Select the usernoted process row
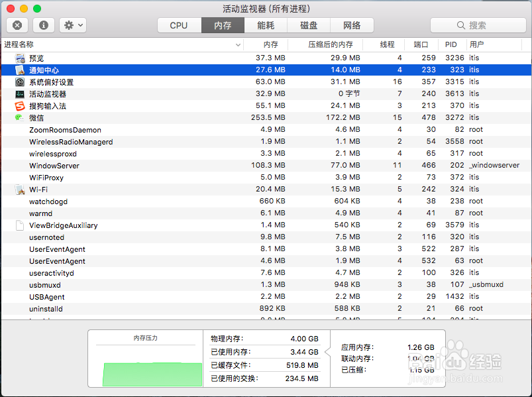 click(266, 237)
